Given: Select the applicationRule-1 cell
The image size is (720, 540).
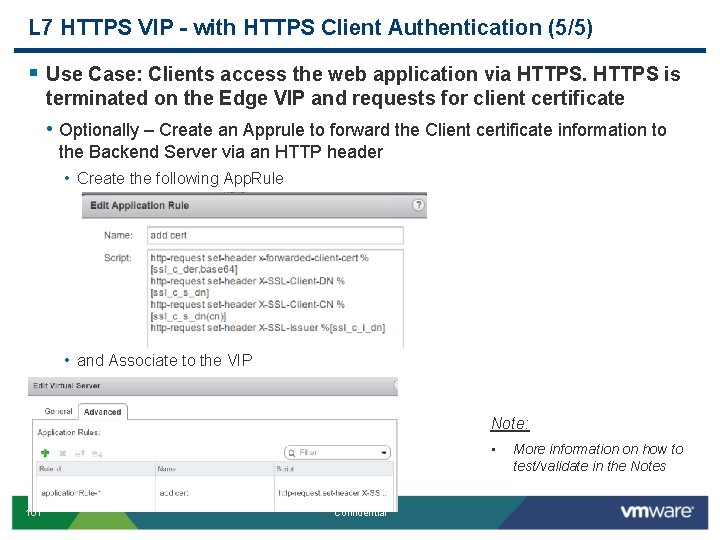Looking at the screenshot, I should coord(96,493).
